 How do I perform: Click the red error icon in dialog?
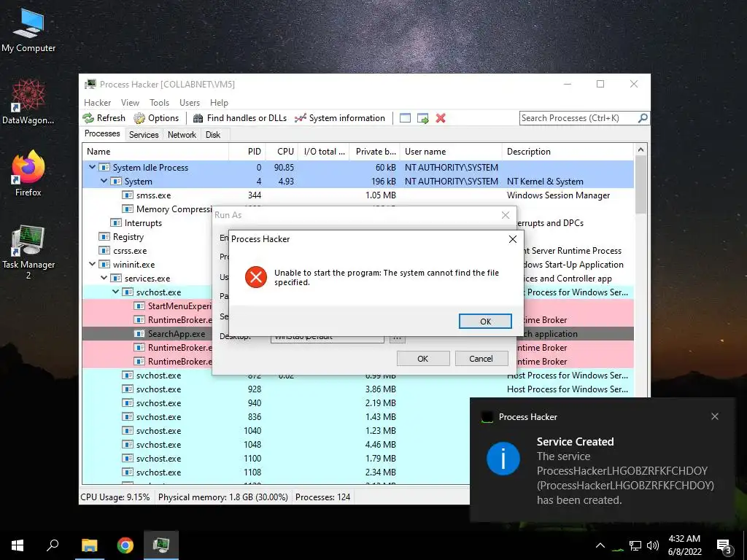coord(256,277)
